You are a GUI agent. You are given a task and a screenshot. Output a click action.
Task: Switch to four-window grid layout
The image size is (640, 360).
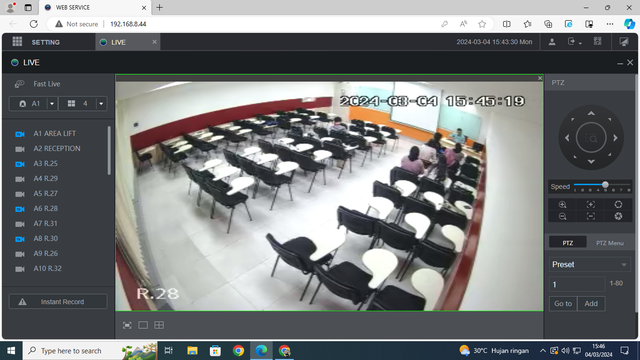coord(159,325)
